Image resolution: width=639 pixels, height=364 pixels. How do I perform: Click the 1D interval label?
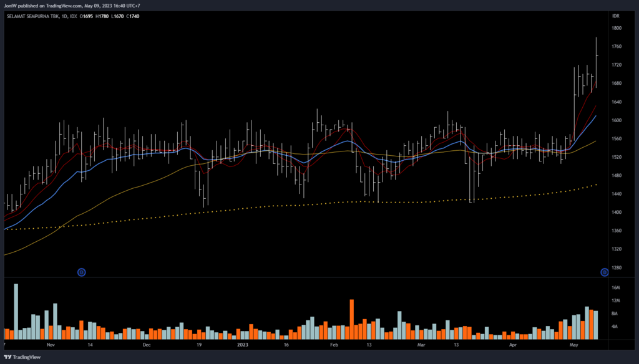[x=65, y=16]
